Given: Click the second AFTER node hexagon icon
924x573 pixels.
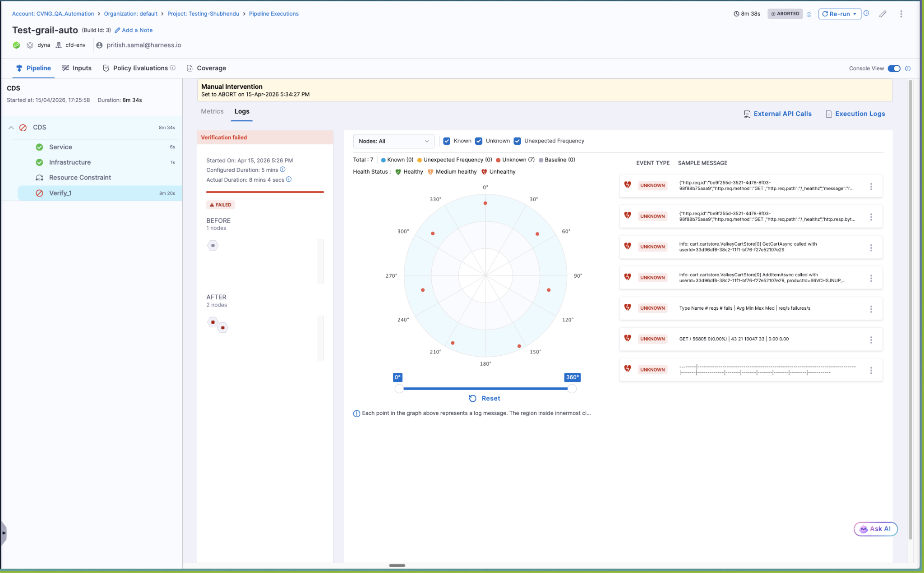Looking at the screenshot, I should pyautogui.click(x=223, y=328).
